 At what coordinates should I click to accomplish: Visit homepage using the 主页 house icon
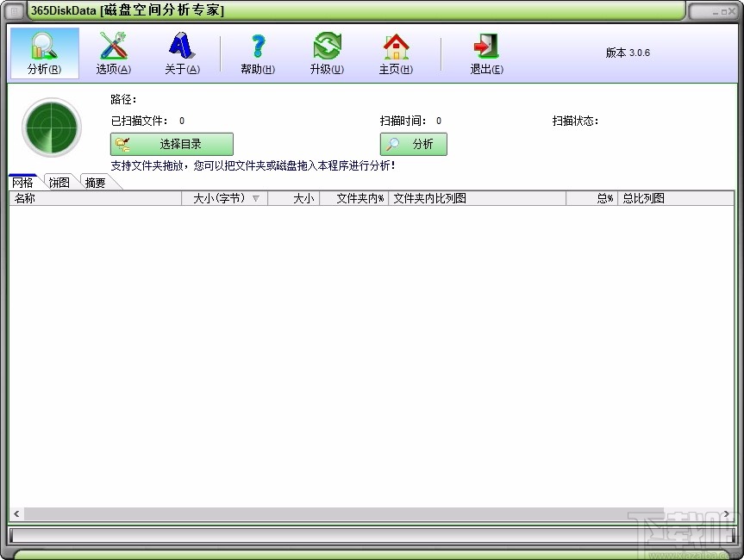click(396, 52)
